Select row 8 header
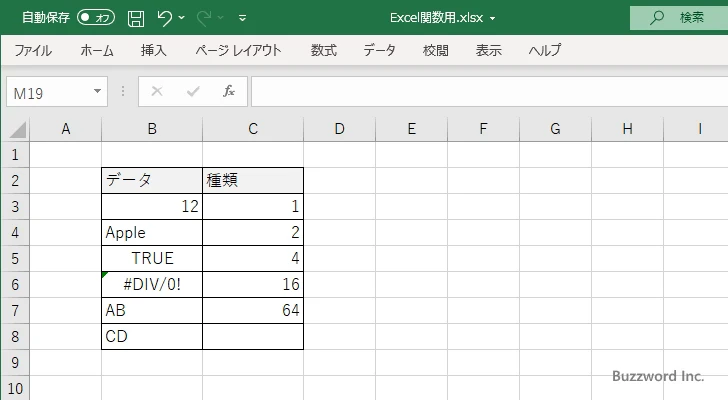This screenshot has width=728, height=400. point(15,336)
